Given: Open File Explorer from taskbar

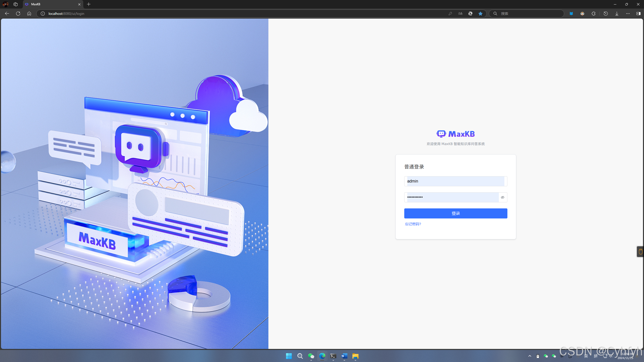Looking at the screenshot, I should (355, 356).
